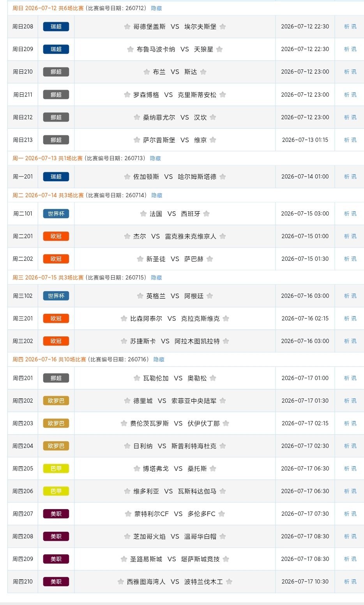Click match number 周四206
The image size is (364, 605).
pyautogui.click(x=23, y=491)
